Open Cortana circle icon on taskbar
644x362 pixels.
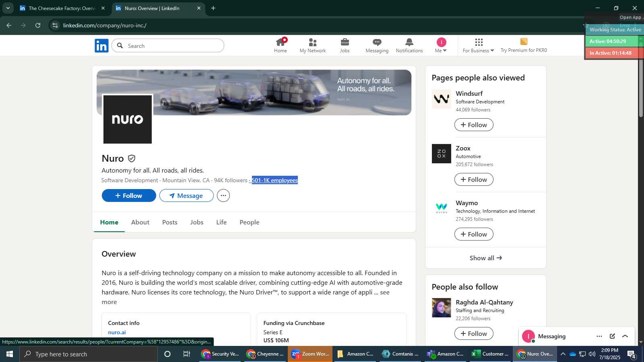point(167,354)
